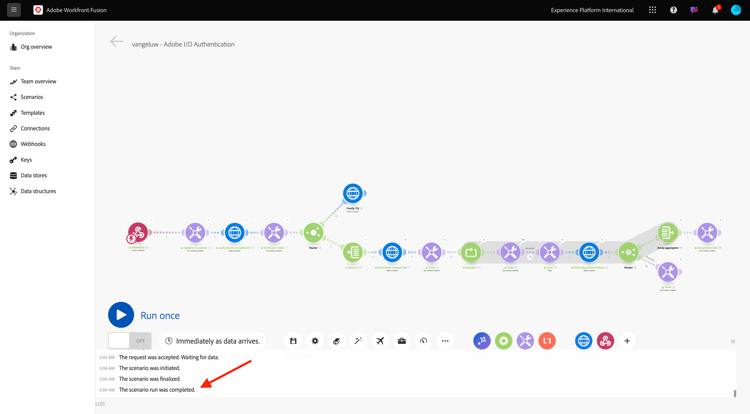This screenshot has width=750, height=414.
Task: Select the green Repeater module
Action: coord(471,252)
